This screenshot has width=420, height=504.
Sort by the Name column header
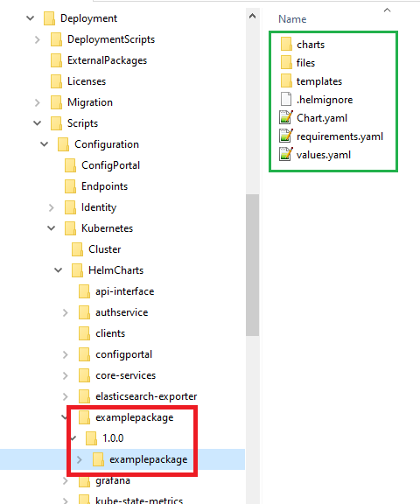coord(292,19)
